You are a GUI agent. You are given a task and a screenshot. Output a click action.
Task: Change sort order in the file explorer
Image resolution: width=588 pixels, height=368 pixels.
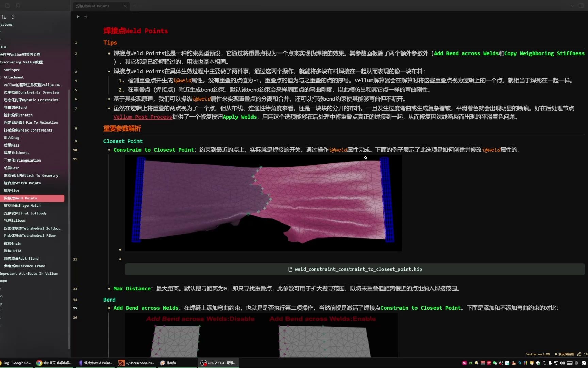[x=4, y=17]
